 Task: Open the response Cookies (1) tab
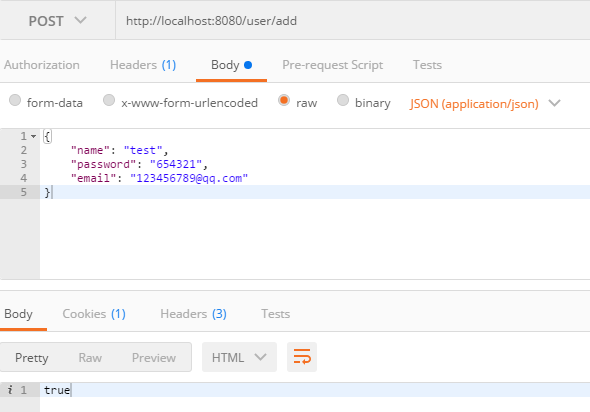[x=94, y=314]
